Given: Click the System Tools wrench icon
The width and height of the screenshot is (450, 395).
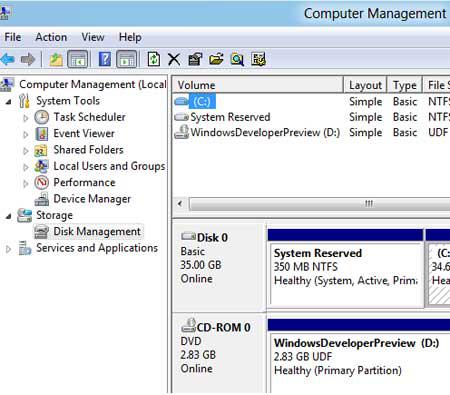Looking at the screenshot, I should pos(24,101).
